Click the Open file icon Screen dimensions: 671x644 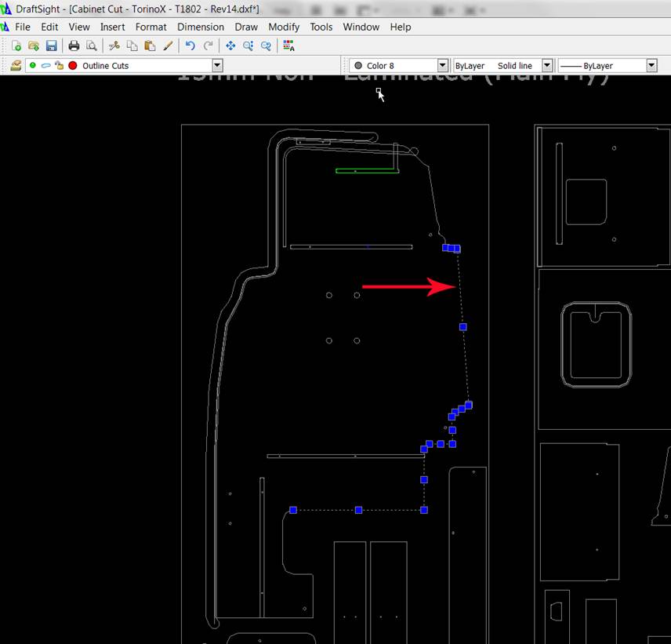pyautogui.click(x=33, y=46)
